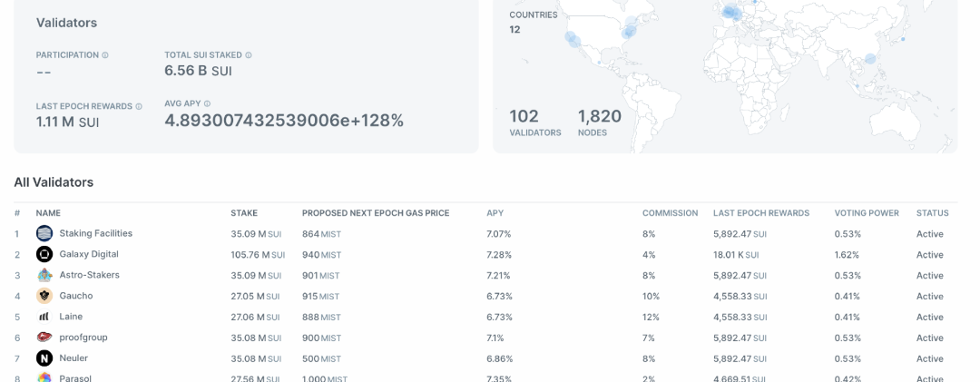Click the Staking Facilities validator logo

(44, 234)
